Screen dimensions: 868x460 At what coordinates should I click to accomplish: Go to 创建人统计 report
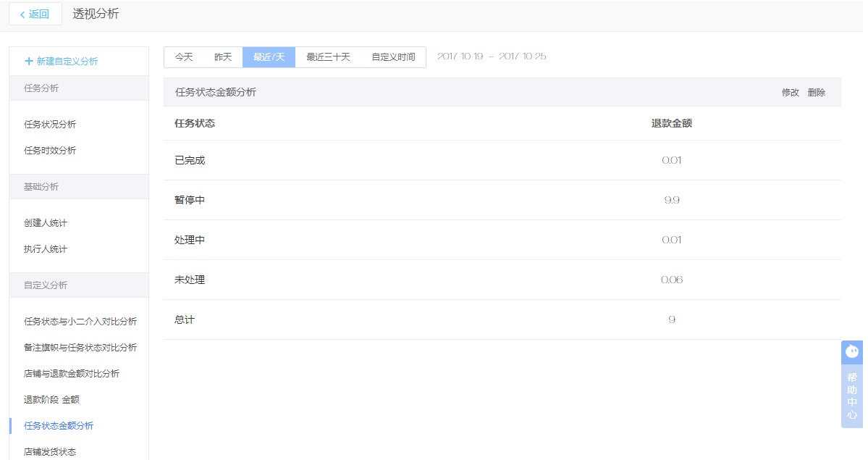click(46, 223)
